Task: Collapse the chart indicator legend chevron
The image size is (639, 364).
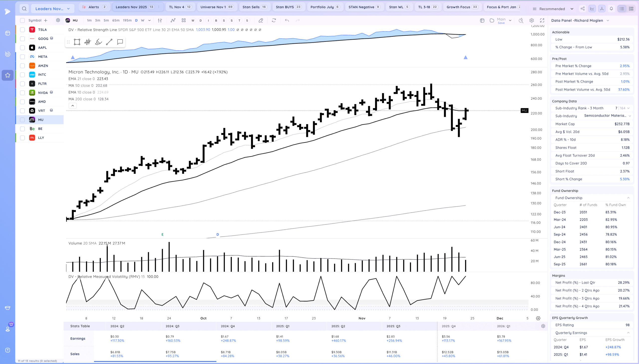Action: [x=73, y=106]
